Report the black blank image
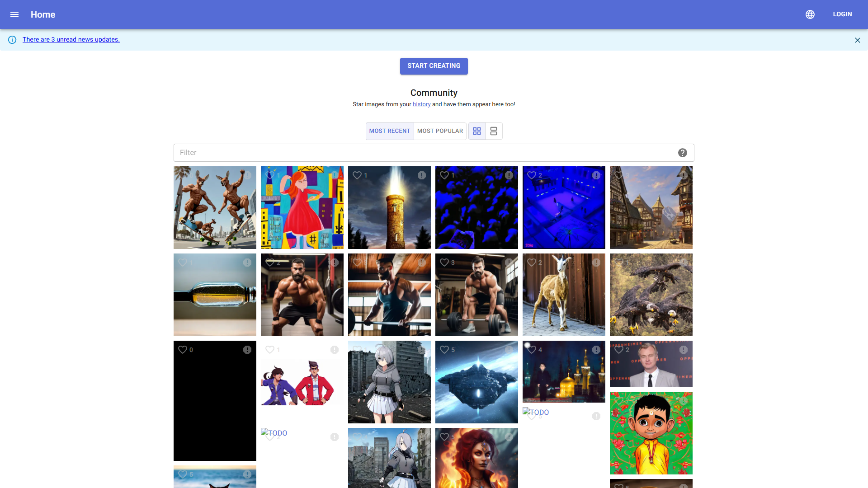 (247, 350)
